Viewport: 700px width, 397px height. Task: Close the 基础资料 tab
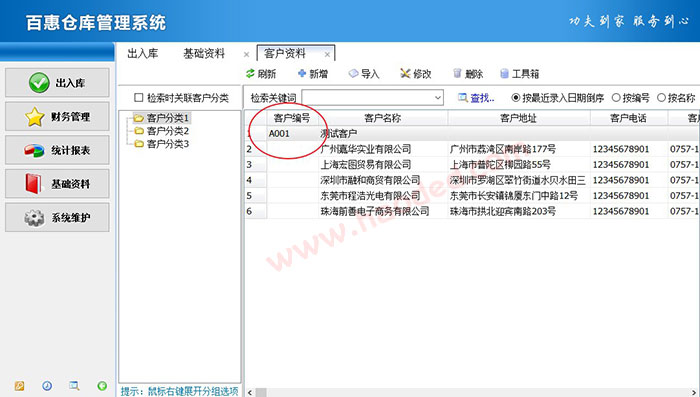[x=246, y=54]
